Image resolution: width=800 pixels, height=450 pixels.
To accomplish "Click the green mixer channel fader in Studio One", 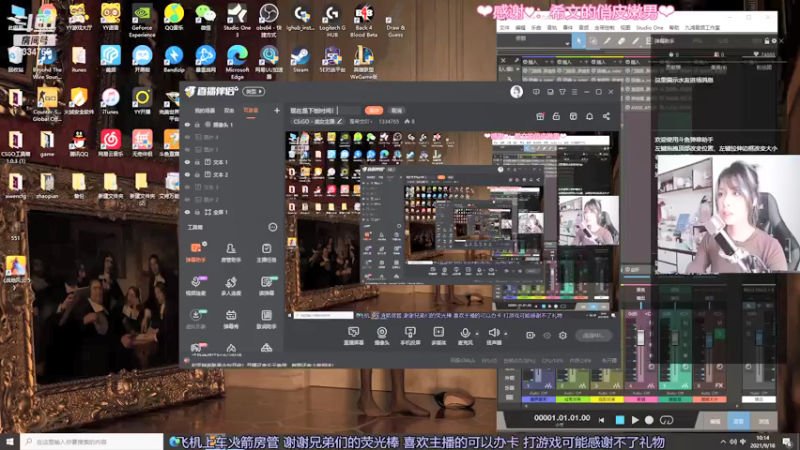I will pyautogui.click(x=675, y=337).
